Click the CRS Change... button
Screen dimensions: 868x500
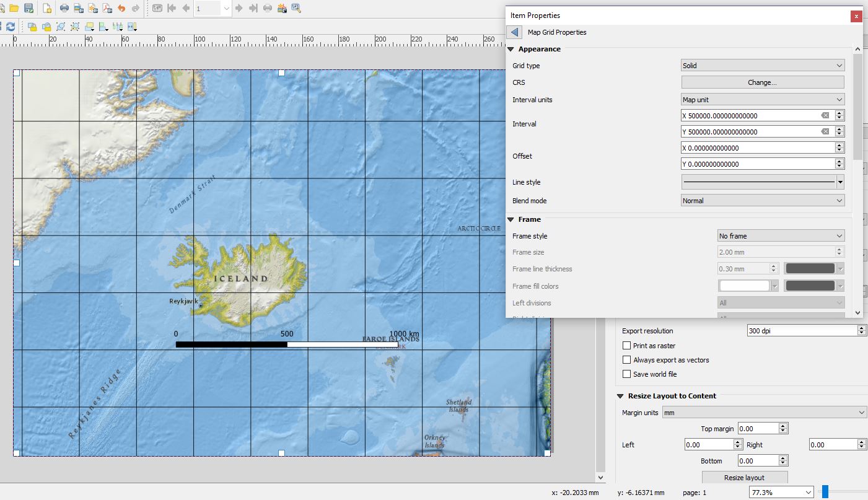coord(763,82)
